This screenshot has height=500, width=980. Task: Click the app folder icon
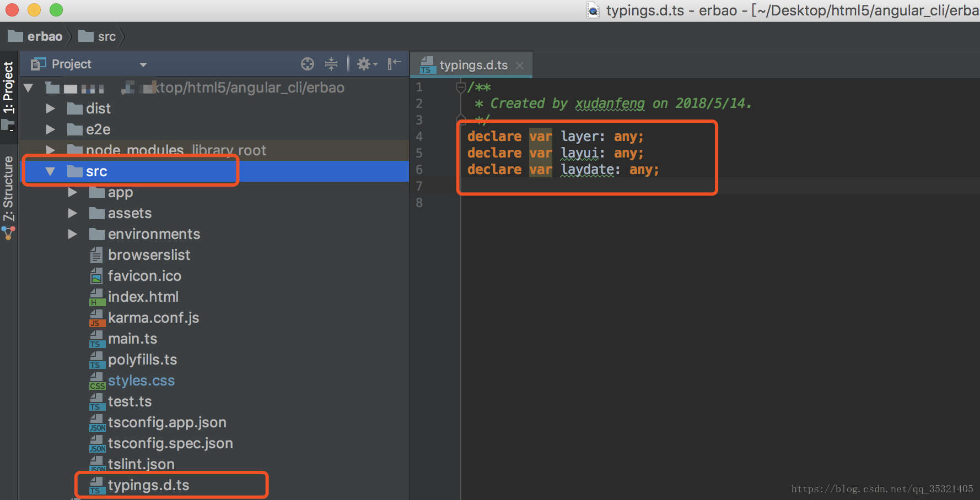point(97,192)
